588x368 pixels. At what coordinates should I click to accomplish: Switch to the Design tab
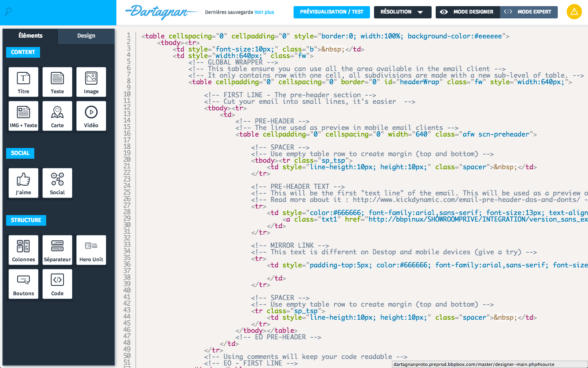point(86,36)
